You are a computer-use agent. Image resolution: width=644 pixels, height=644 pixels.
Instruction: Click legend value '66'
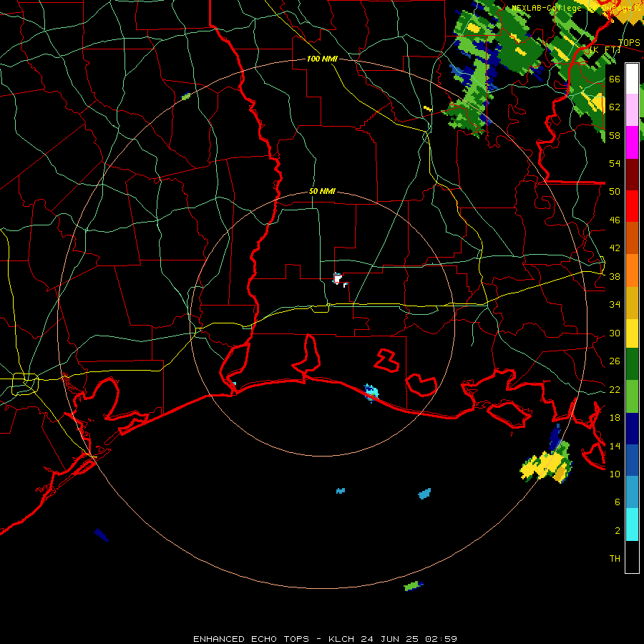point(615,79)
